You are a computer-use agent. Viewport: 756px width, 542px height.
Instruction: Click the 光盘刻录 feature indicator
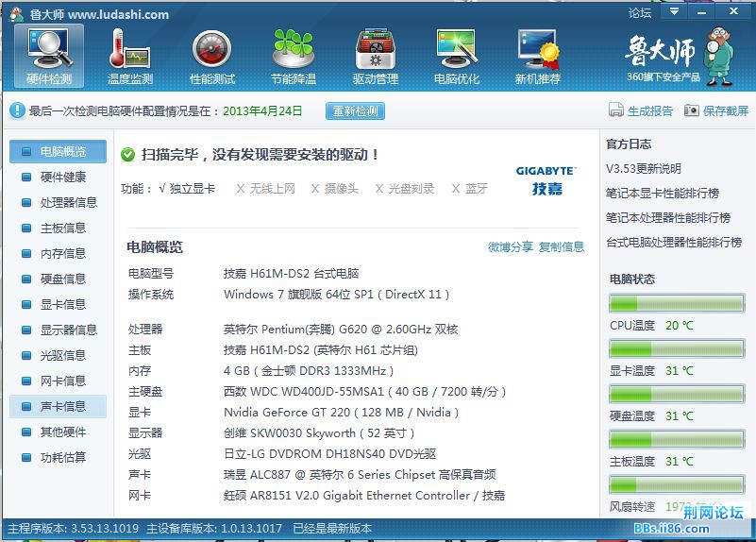pos(405,189)
